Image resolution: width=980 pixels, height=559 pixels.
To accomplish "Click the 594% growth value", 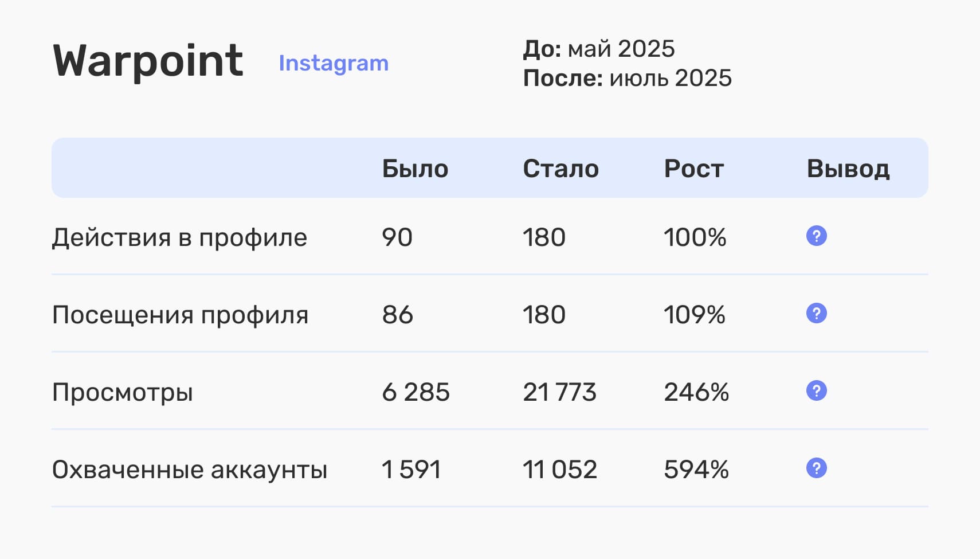I will (696, 470).
